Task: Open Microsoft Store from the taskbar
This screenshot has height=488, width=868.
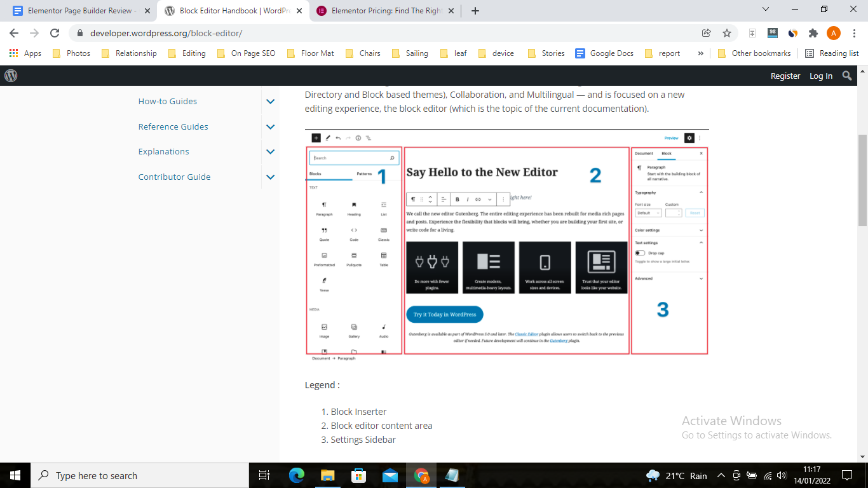Action: click(x=359, y=475)
